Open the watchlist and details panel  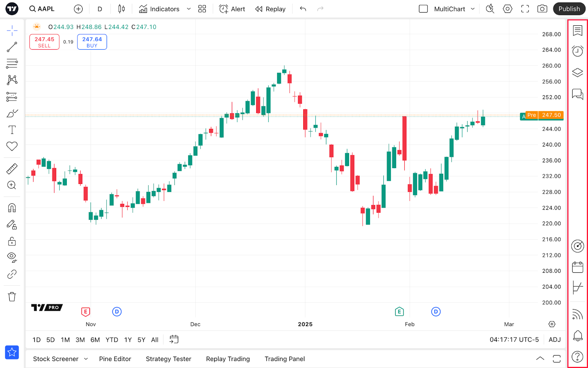[577, 31]
